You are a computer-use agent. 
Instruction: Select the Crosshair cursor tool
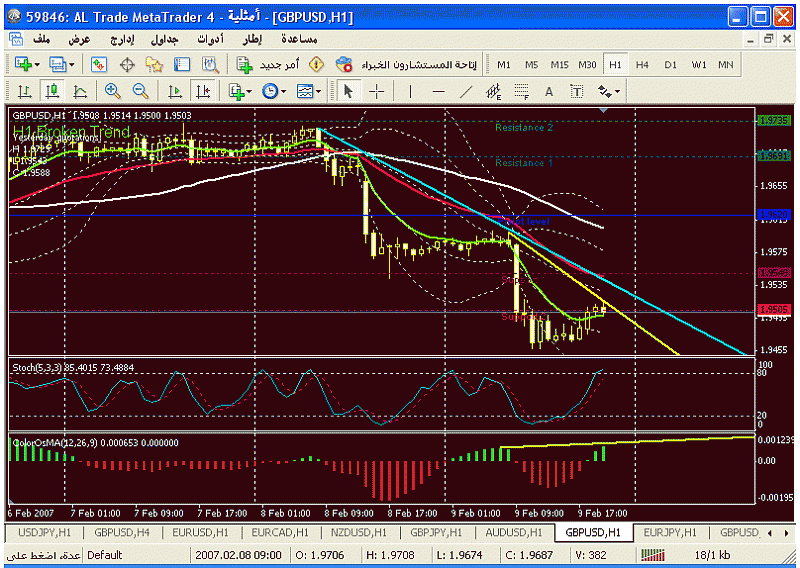point(377,91)
